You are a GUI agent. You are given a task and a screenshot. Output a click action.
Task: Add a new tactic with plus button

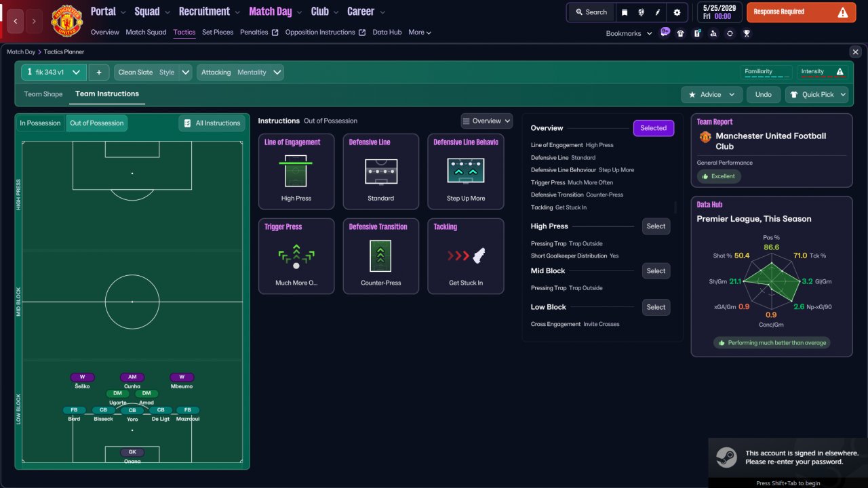(x=99, y=73)
